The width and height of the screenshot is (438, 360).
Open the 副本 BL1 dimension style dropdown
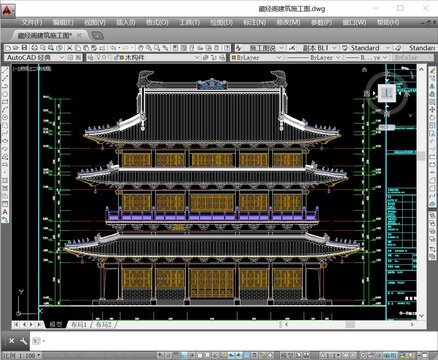coord(335,48)
